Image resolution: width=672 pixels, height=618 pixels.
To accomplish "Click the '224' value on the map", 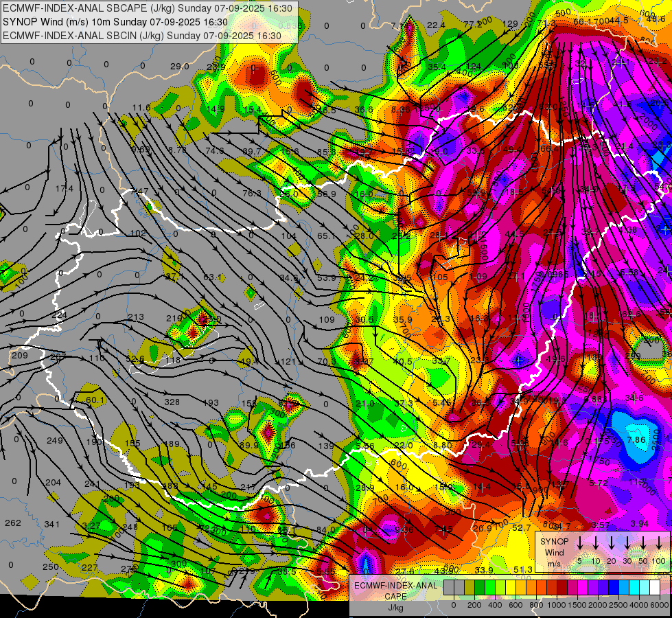I will point(59,315).
